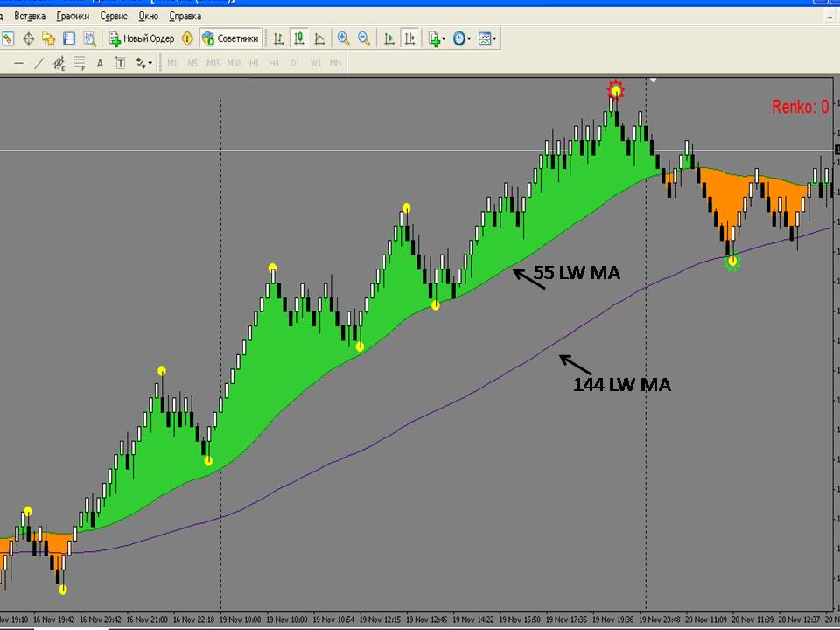Switch to D1 timeframe
Viewport: 840px width, 630px height.
[x=295, y=63]
